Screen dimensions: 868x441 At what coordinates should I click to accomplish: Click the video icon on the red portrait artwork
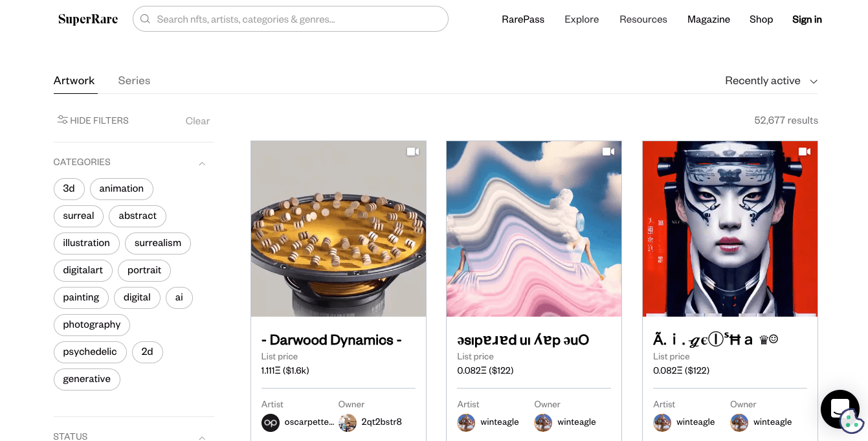[805, 151]
